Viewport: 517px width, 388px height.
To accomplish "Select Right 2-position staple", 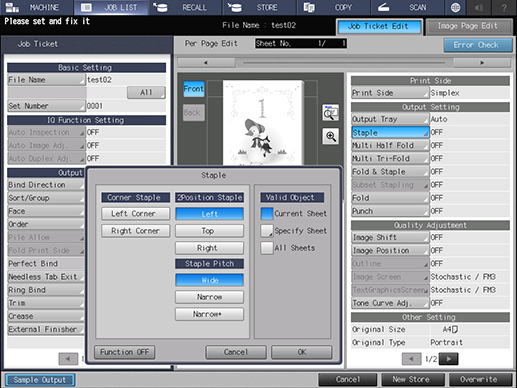I will 209,248.
